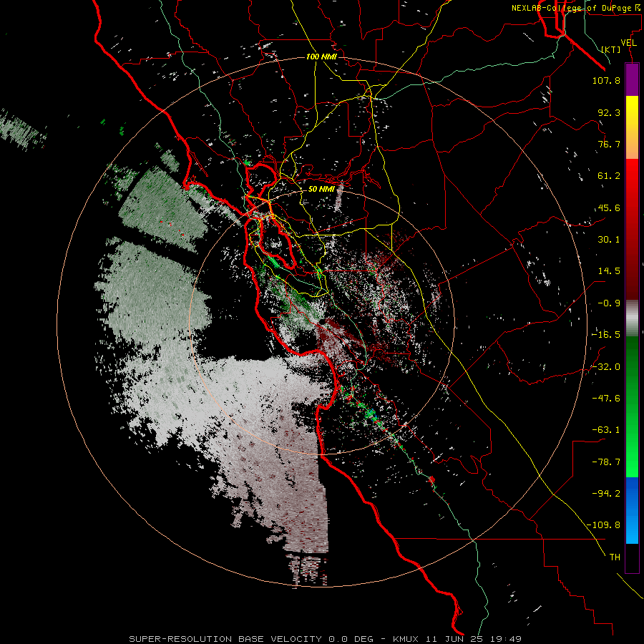Select the 61.2 scale value
644x644 pixels.
click(609, 176)
